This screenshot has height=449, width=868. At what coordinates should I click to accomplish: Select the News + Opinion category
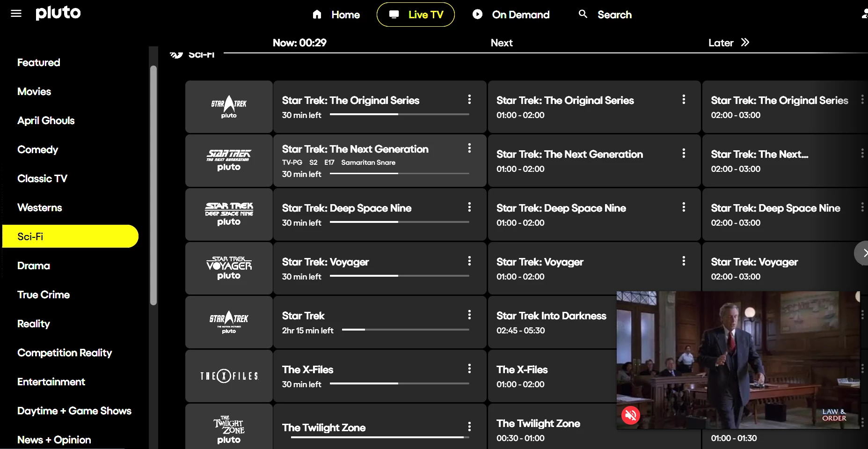coord(54,440)
